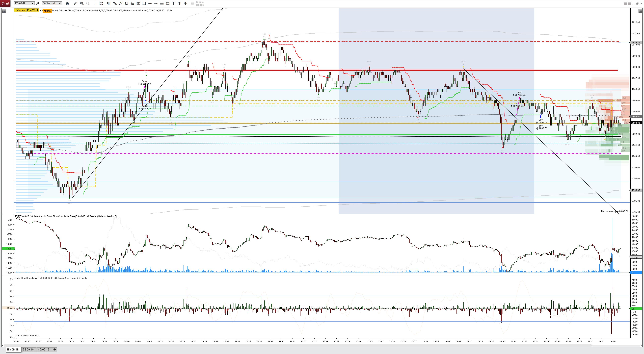644x354 pixels.
Task: Toggle the PriorWeek levels button
Action: 33,10
